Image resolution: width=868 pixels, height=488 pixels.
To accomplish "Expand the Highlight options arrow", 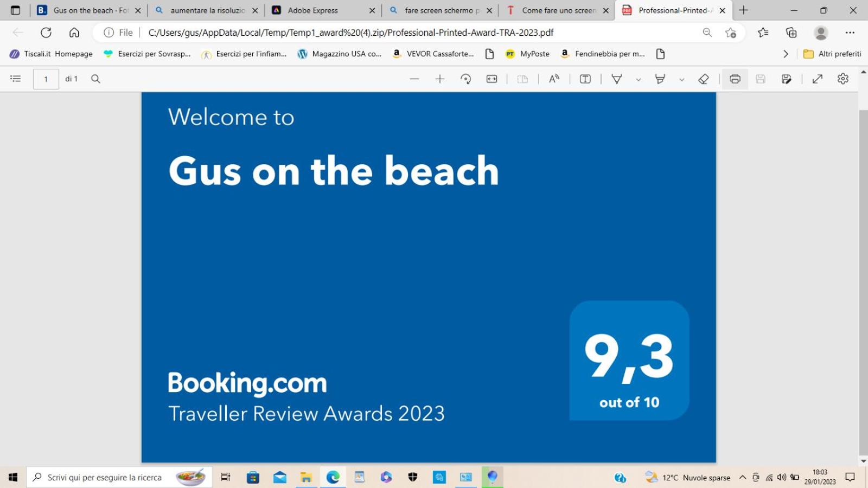I will pos(682,80).
